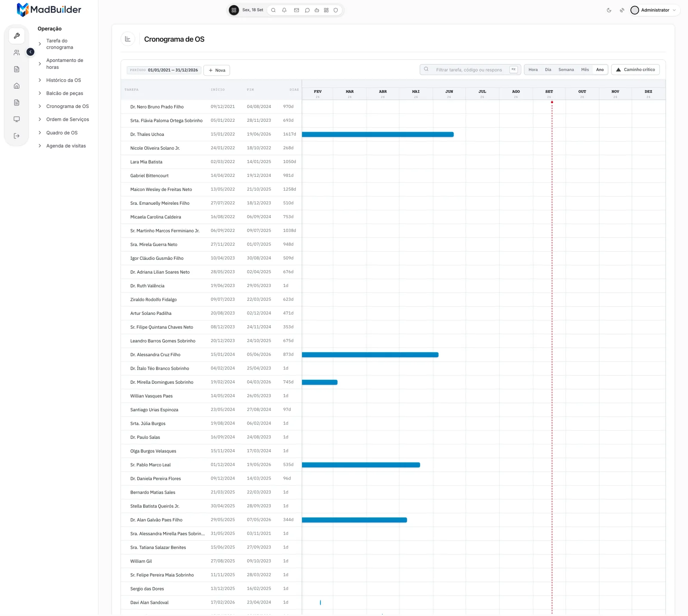
Task: Click the Nova button
Action: 217,70
